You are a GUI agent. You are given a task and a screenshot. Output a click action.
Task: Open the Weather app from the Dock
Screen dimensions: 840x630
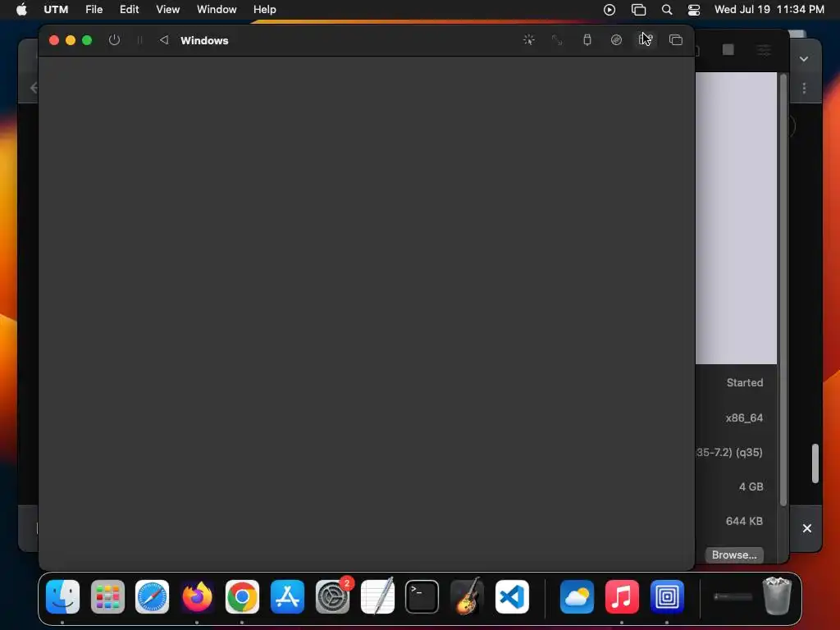coord(577,597)
